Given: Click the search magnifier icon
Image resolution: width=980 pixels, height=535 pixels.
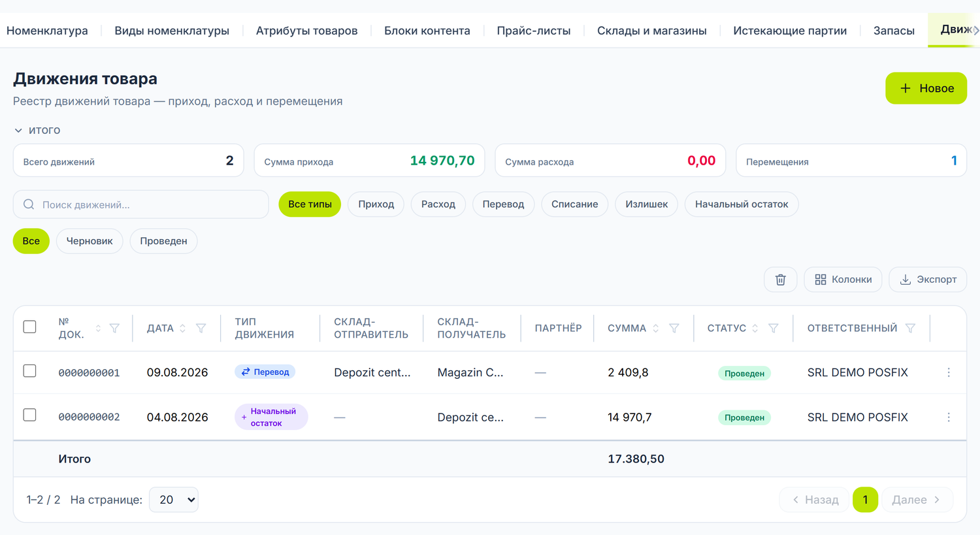Looking at the screenshot, I should coord(29,204).
